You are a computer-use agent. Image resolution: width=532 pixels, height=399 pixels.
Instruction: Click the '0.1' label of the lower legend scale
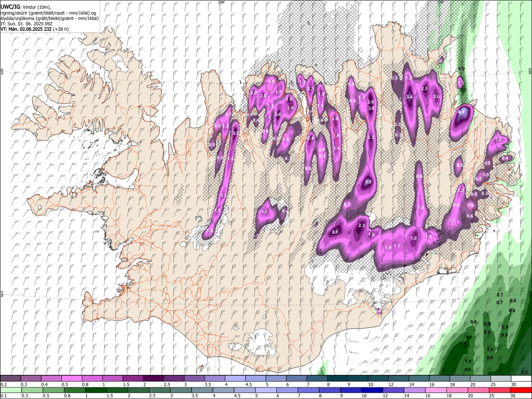click(3, 396)
